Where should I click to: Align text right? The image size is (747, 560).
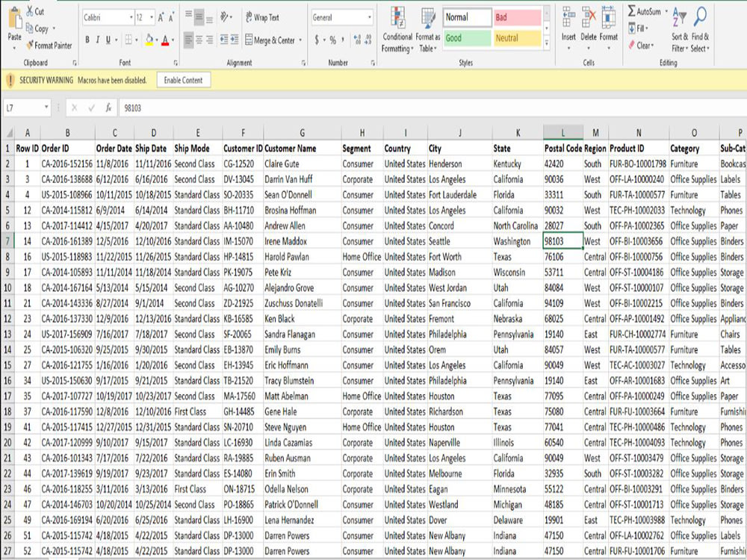click(210, 40)
